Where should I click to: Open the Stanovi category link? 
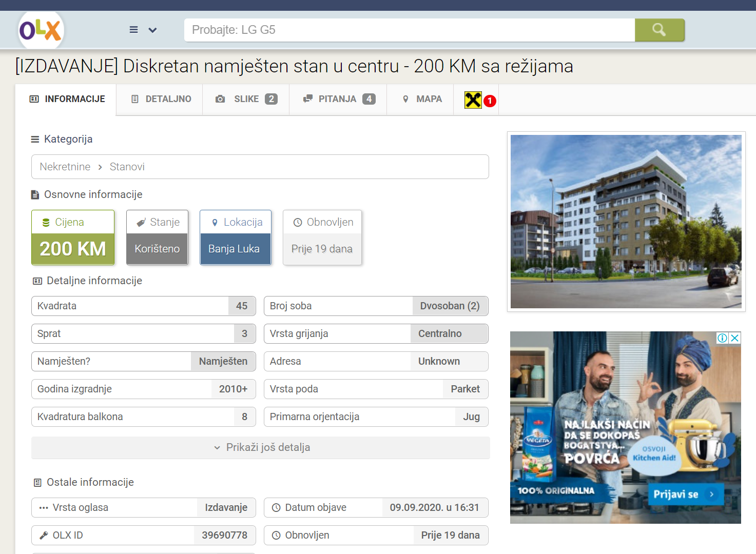click(x=127, y=167)
